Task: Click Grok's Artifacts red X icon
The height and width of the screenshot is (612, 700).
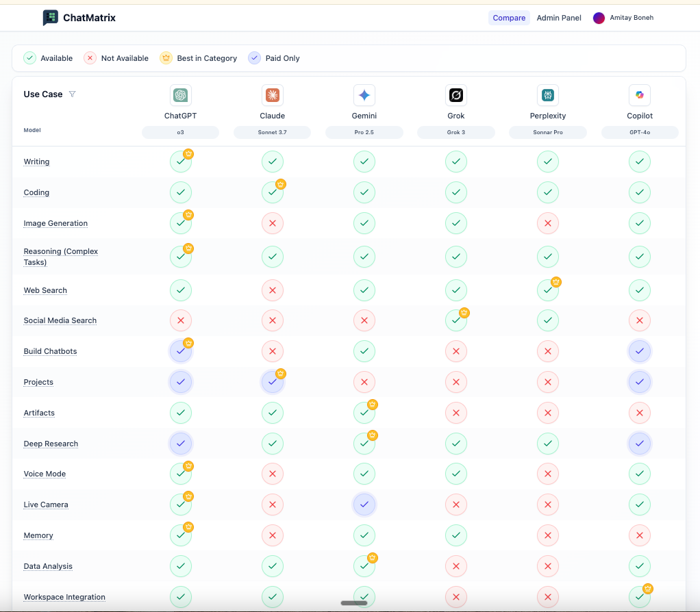Action: click(456, 413)
